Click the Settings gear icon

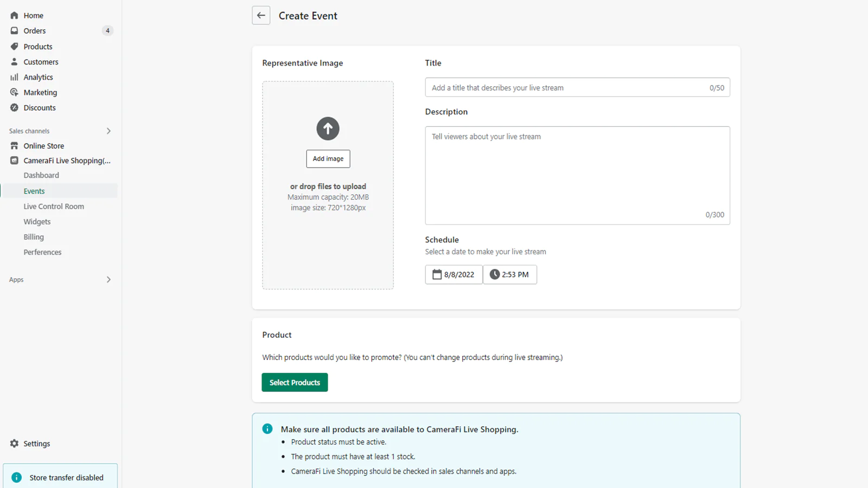(14, 444)
